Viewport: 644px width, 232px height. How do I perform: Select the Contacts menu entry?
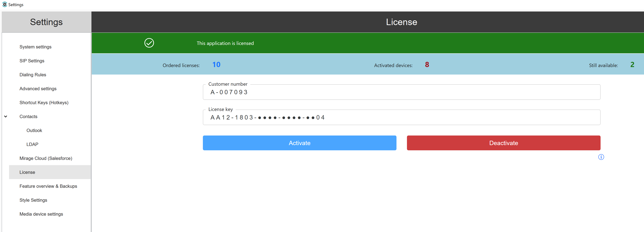tap(28, 117)
